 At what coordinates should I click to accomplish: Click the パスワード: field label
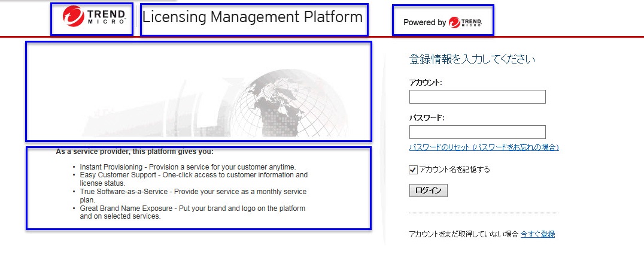427,118
